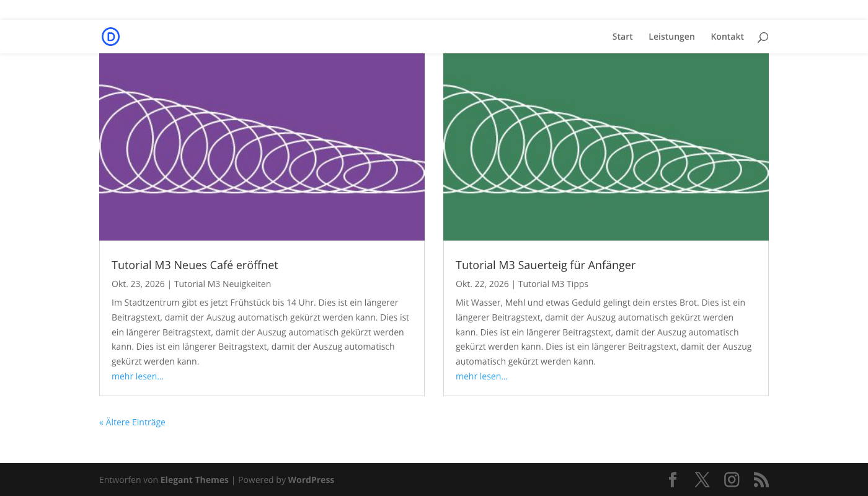Screen dimensions: 868x496
Task: Go to the Start menu item
Action: pos(622,37)
